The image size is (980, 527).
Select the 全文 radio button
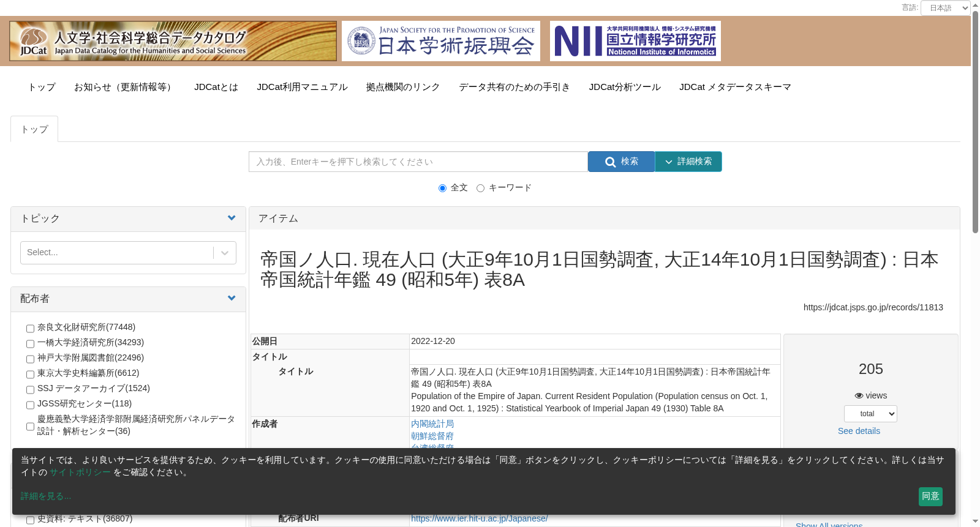pos(442,189)
